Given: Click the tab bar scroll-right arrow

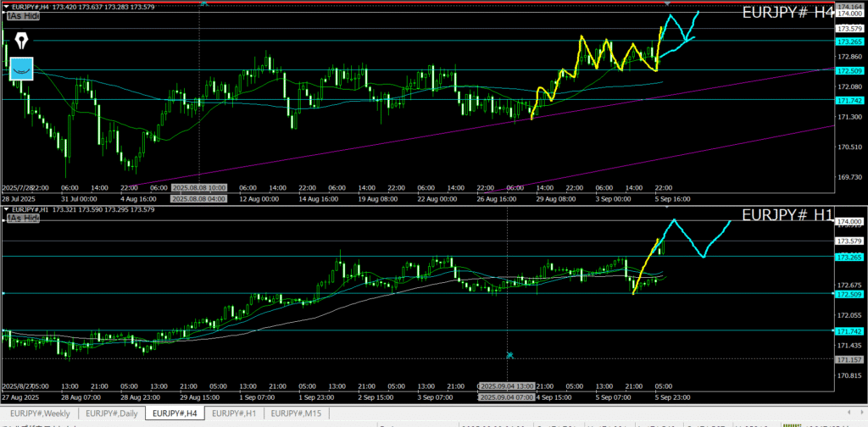Looking at the screenshot, I should (861, 413).
